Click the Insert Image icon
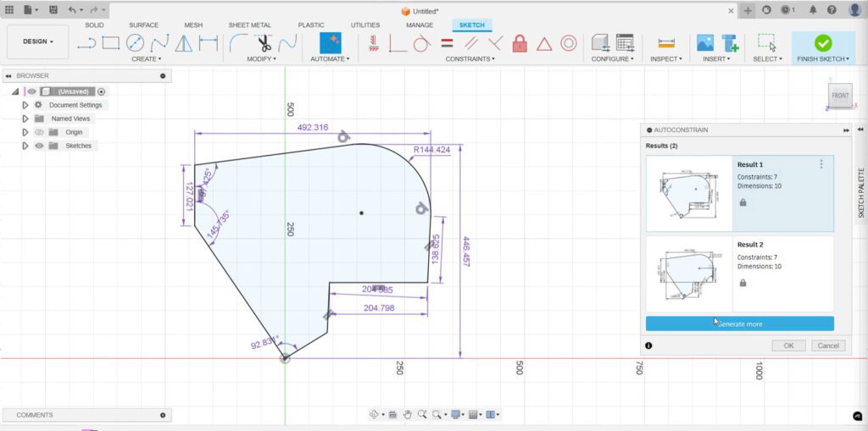Viewport: 868px width, 431px height. [704, 43]
